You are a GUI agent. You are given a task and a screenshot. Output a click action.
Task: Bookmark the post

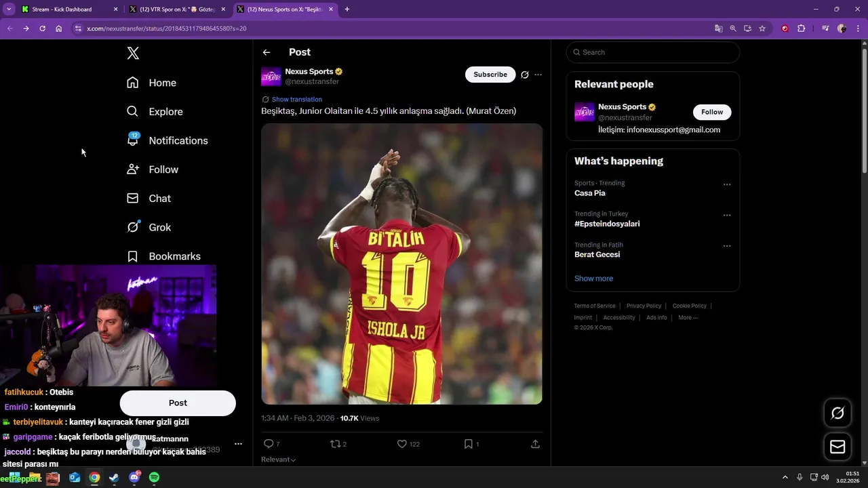coord(469,444)
